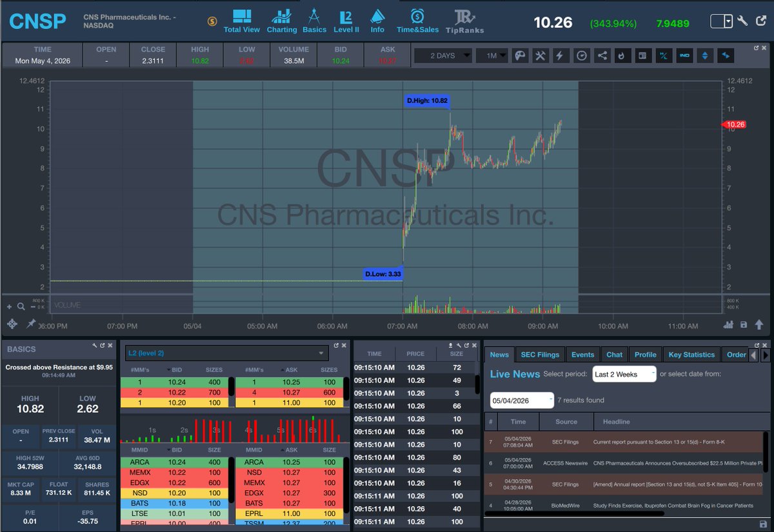Open the Basics module icon
The height and width of the screenshot is (532, 774).
(315, 21)
